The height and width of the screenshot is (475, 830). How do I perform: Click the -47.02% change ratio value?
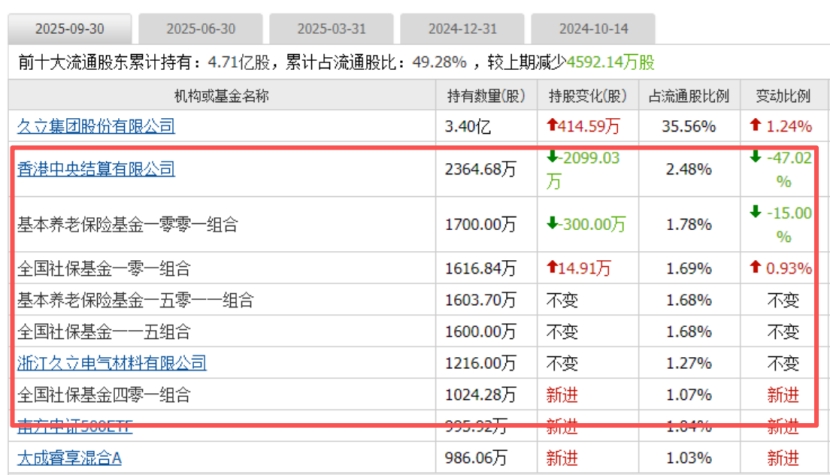pyautogui.click(x=781, y=169)
